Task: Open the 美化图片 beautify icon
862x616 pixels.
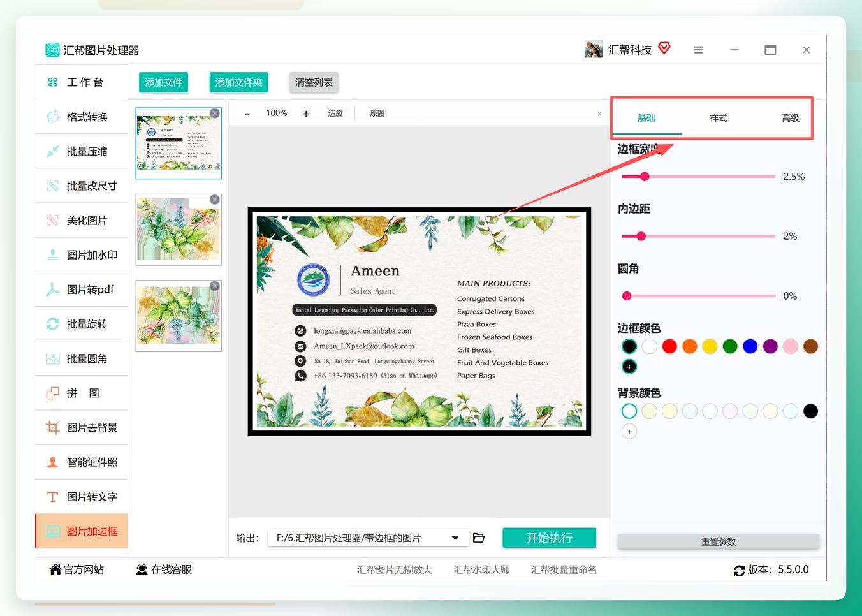Action: tap(52, 220)
